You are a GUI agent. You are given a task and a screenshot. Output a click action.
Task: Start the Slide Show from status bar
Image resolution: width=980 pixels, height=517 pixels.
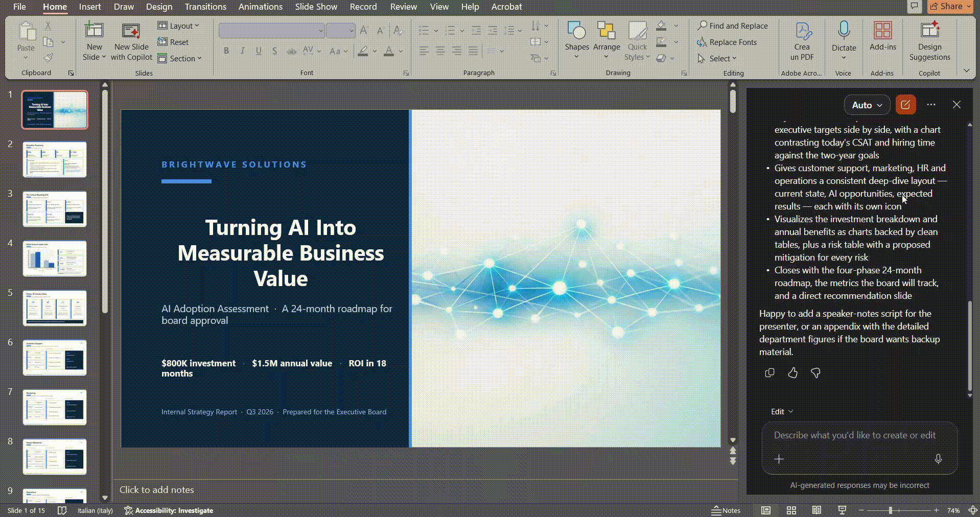(x=842, y=510)
